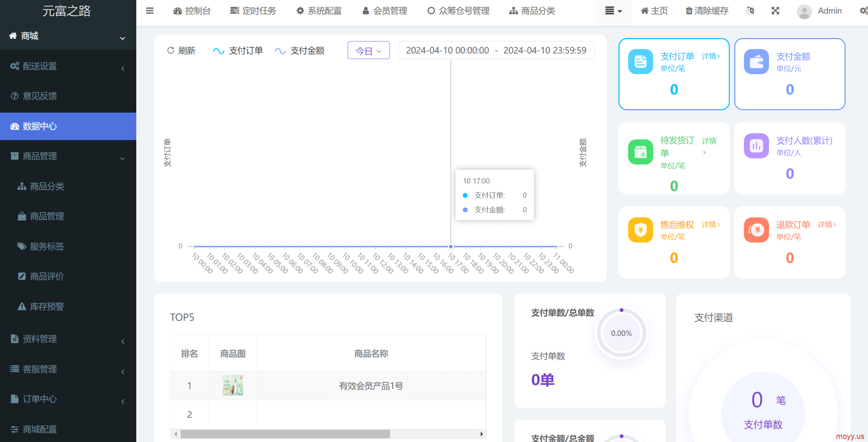
Task: Collapse the 商城 sidebar section
Action: pyautogui.click(x=68, y=36)
